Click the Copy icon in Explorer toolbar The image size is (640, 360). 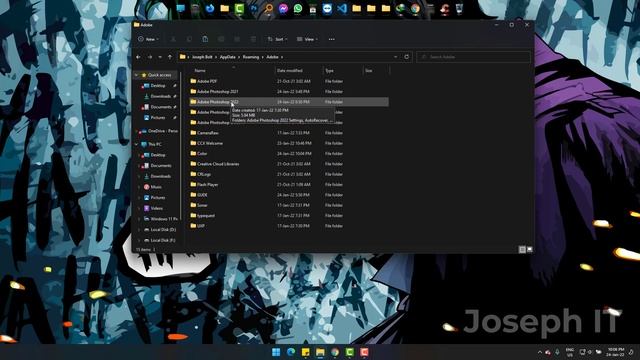(189, 39)
